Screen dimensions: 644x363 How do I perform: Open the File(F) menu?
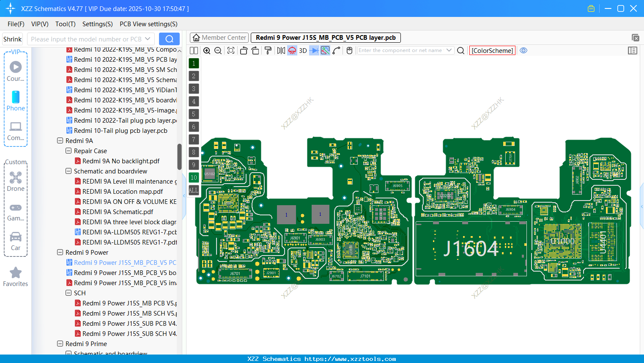(x=16, y=24)
